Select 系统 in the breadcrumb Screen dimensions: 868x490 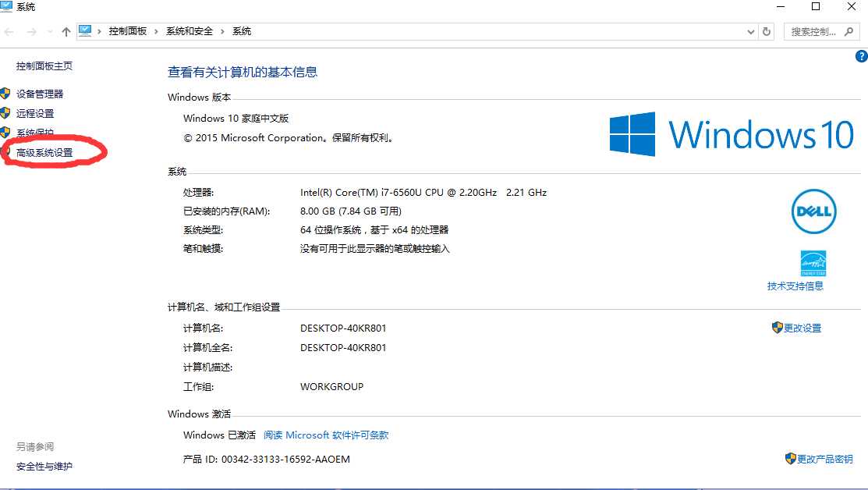242,31
